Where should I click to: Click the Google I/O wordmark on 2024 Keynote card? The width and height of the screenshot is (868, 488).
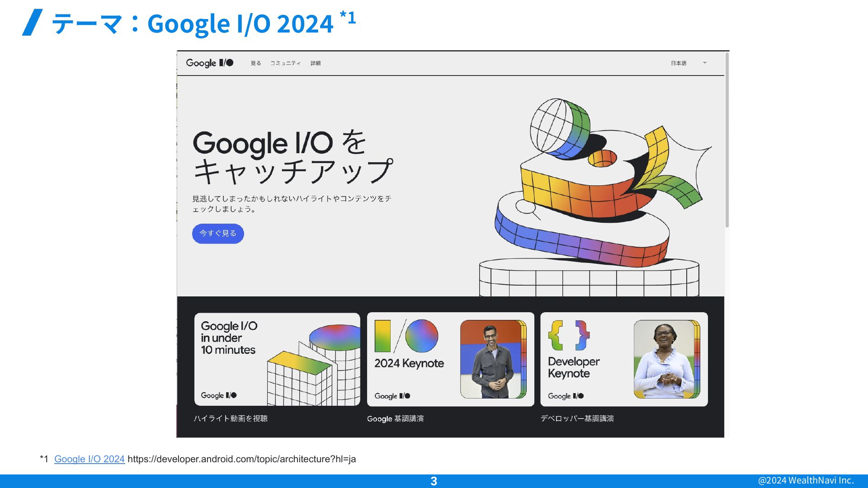tap(392, 396)
